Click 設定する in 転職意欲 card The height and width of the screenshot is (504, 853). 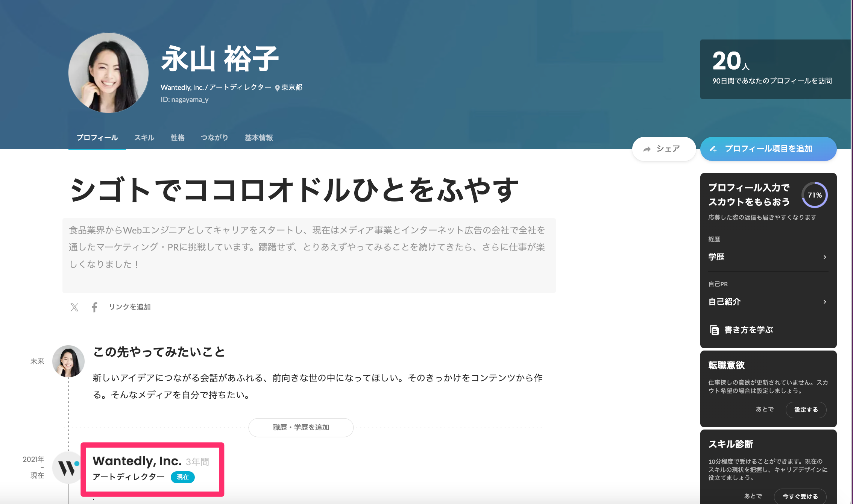point(806,410)
